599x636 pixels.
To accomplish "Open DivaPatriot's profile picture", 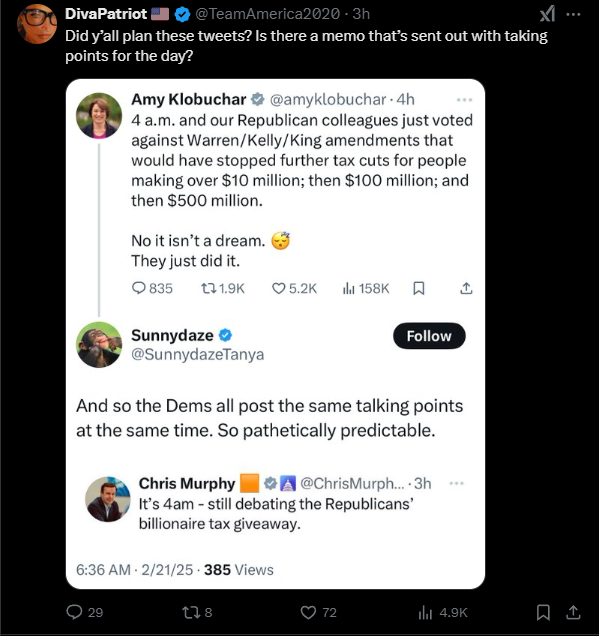I will 37,24.
